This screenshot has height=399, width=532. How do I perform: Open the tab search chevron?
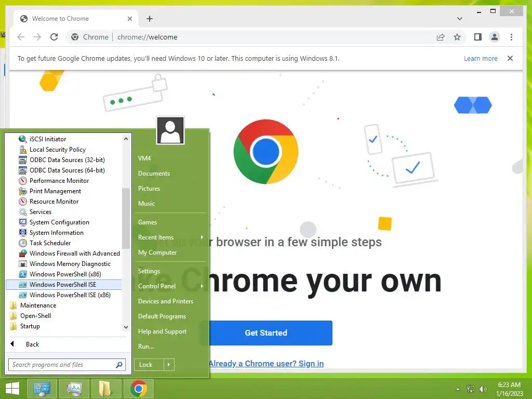pos(460,19)
